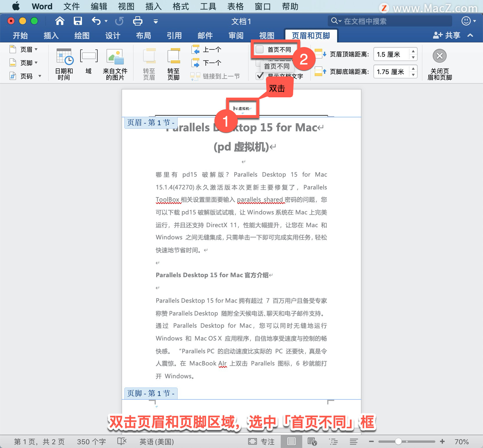Screen dimensions: 483x448
Task: Open the 文件 menu in menu bar
Action: pyautogui.click(x=71, y=6)
